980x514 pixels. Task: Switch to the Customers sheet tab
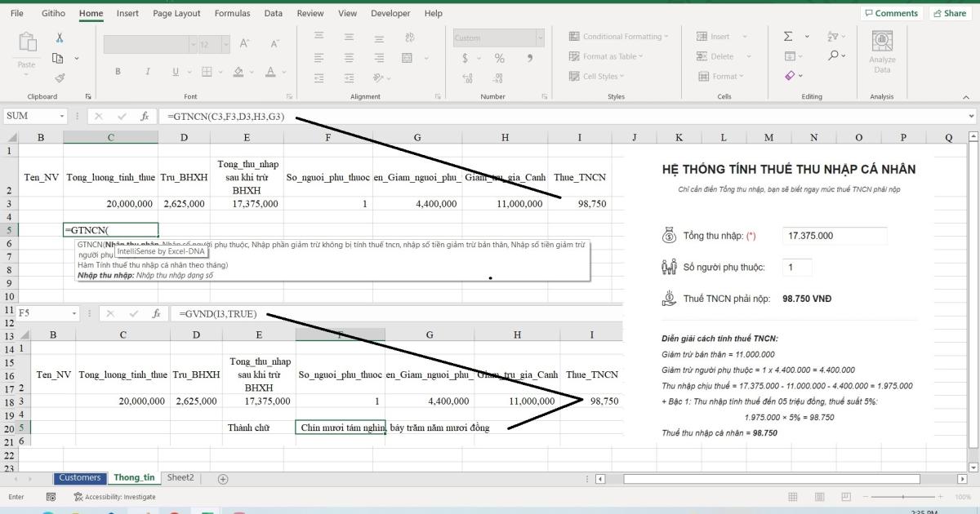(x=80, y=478)
